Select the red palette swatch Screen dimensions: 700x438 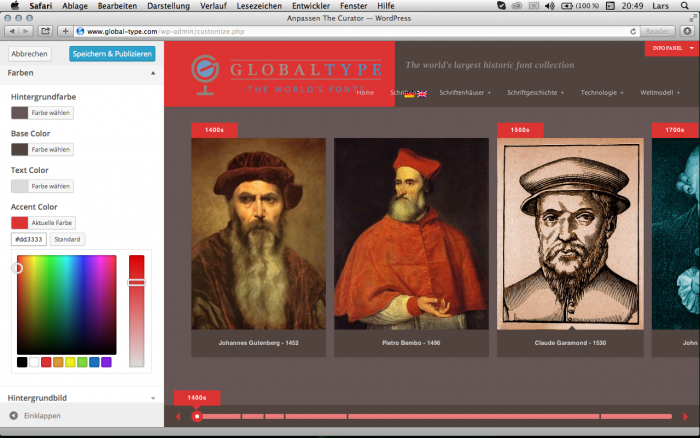[46, 362]
